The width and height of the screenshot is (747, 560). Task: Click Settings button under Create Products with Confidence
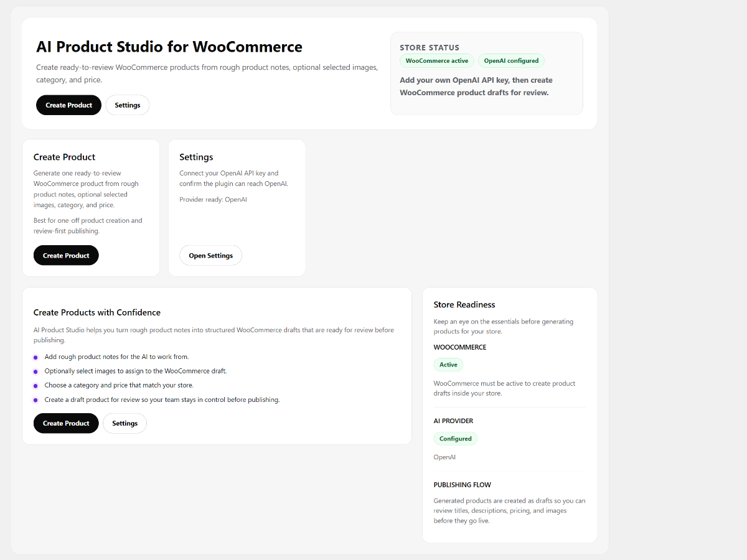tap(125, 423)
